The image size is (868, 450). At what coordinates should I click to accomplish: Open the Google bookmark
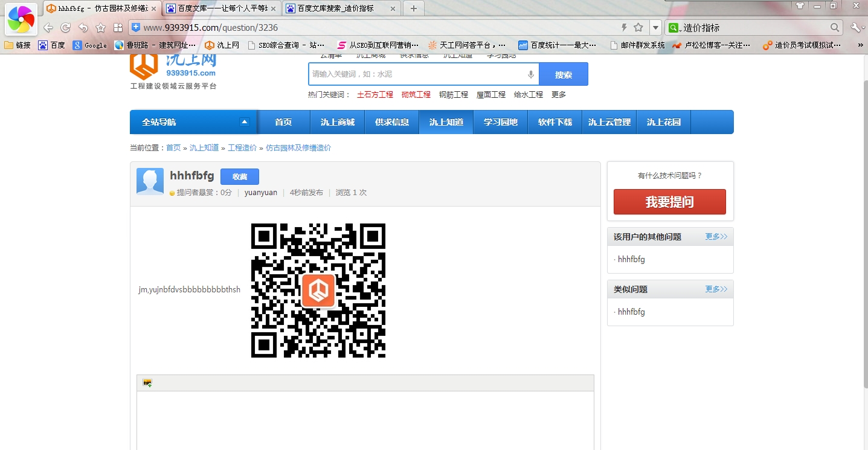coord(89,45)
